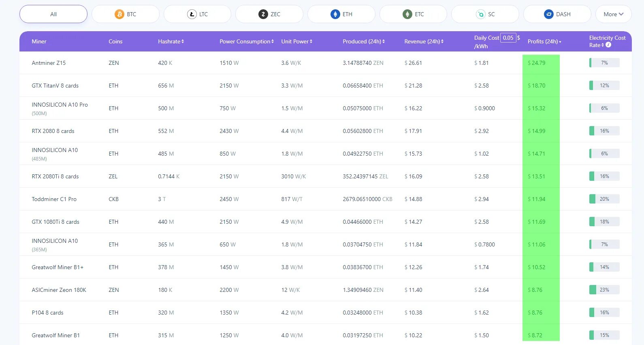Click Antminer Z15 7% cost rate bar
The image size is (644, 345).
pyautogui.click(x=604, y=63)
